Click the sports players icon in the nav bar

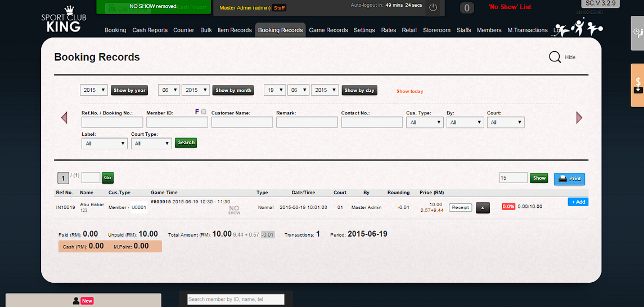[x=578, y=28]
